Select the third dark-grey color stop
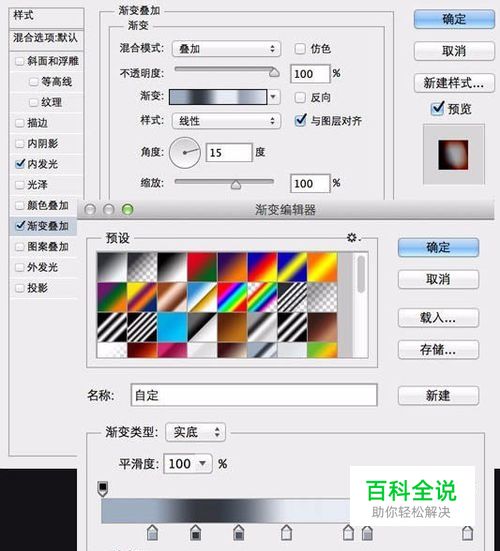Screen dimensions: 500x551 239,532
